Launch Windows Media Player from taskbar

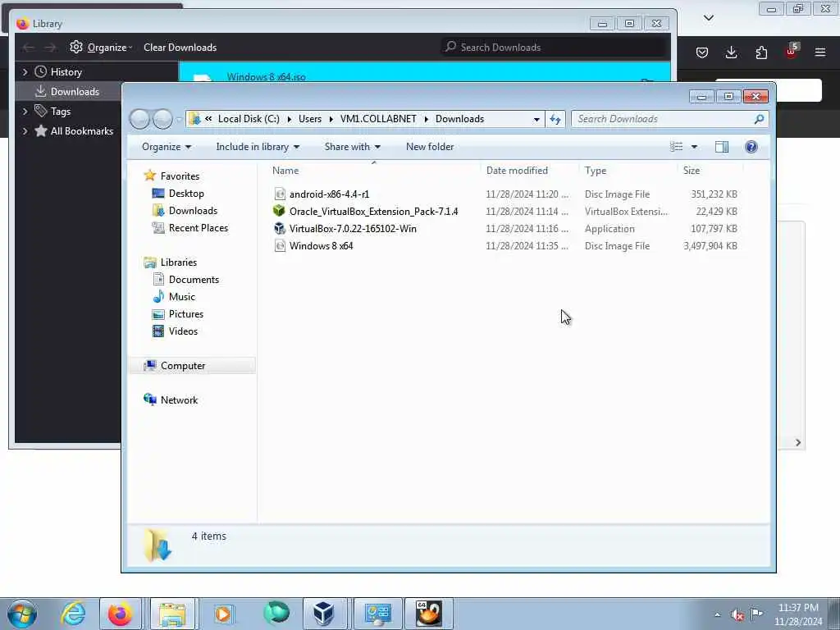click(x=223, y=614)
